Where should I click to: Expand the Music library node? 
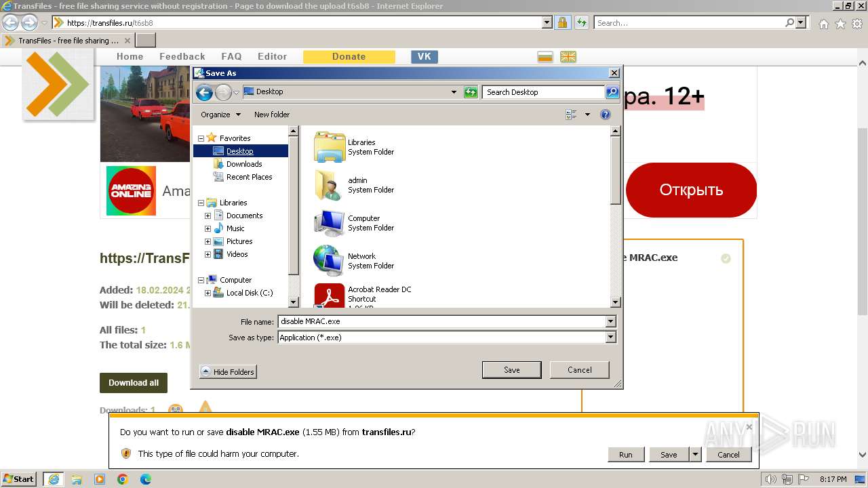click(x=208, y=228)
